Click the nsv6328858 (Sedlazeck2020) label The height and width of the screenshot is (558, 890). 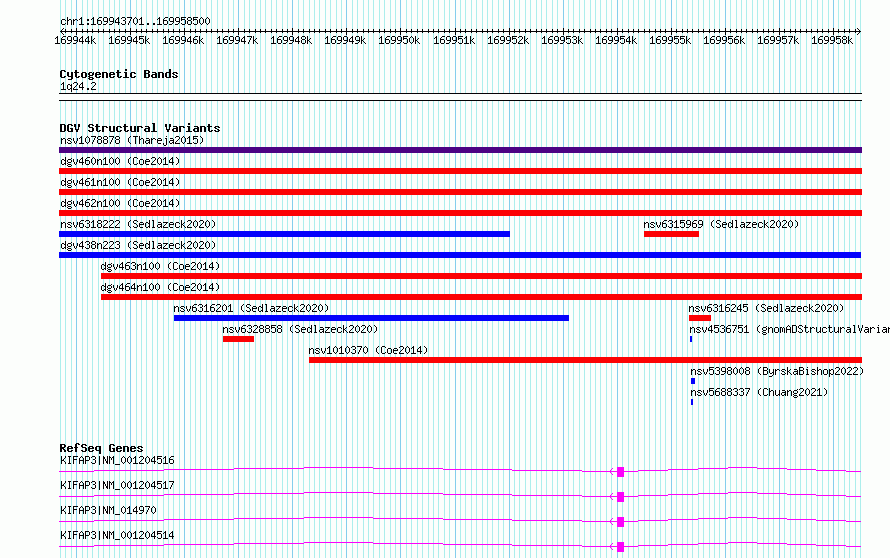[300, 329]
